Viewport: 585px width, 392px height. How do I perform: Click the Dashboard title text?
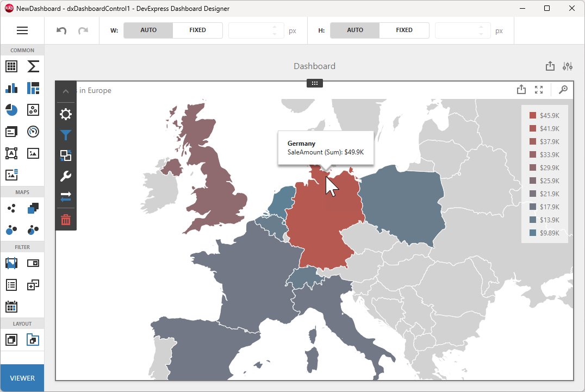(x=314, y=66)
